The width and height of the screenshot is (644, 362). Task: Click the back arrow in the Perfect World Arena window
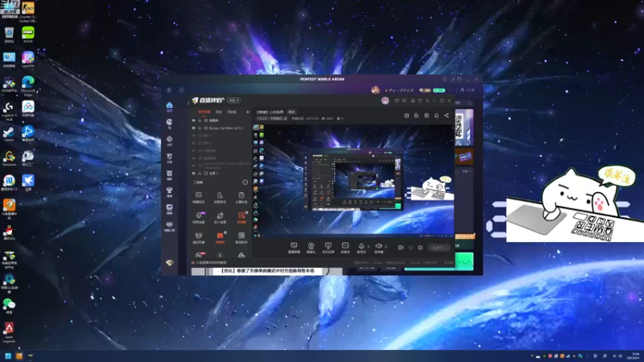pos(169,90)
